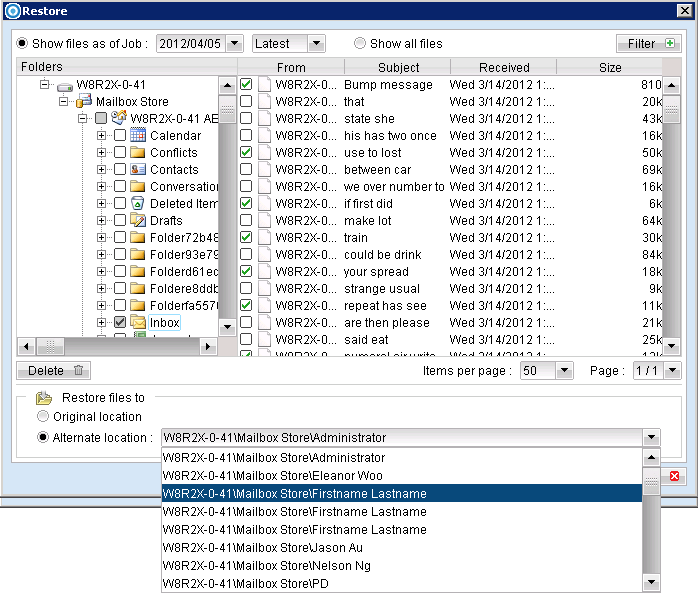This screenshot has height=594, width=698.
Task: Choose 'Jason Au' mailbox in dropdown list
Action: [262, 548]
